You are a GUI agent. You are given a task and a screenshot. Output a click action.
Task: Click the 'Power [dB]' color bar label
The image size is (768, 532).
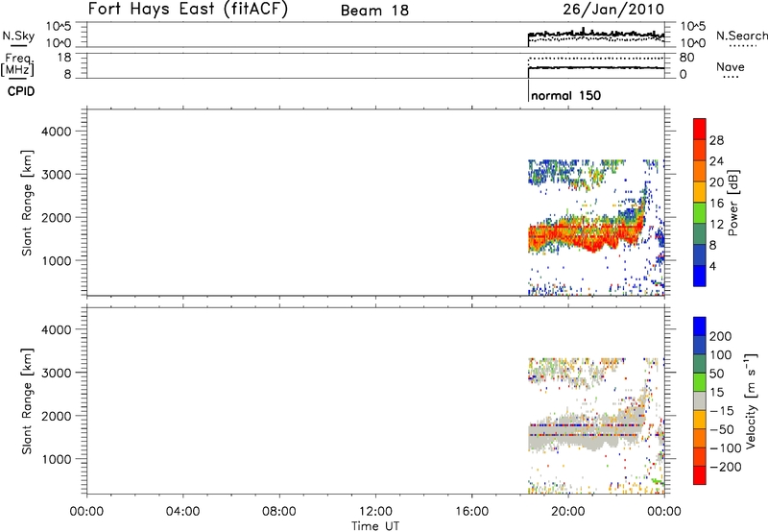tap(732, 203)
